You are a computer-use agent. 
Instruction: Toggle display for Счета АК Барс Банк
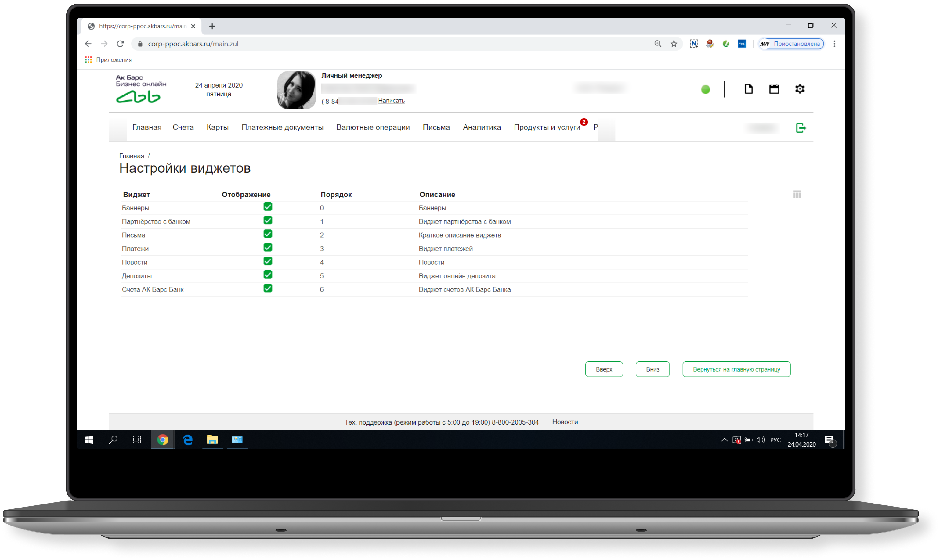click(x=268, y=288)
